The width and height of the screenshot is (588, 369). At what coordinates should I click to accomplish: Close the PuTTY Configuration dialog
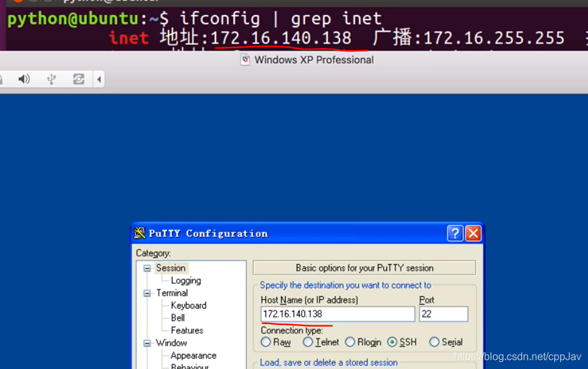(x=474, y=234)
